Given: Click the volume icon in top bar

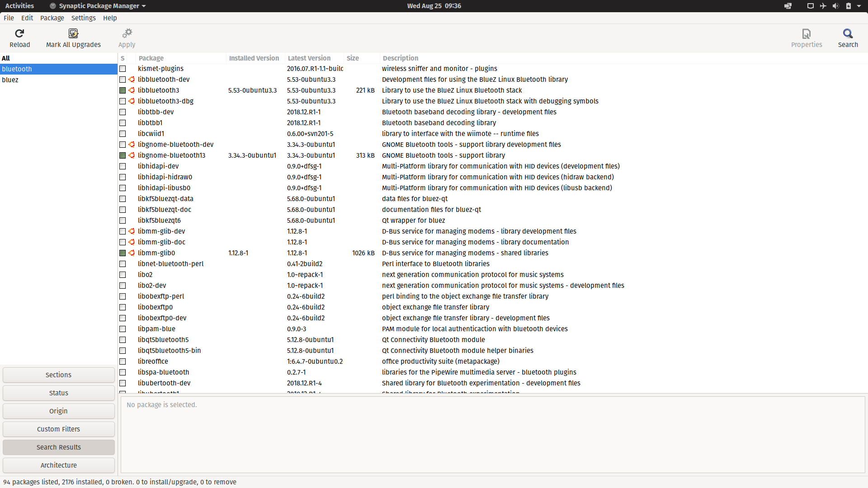Looking at the screenshot, I should tap(835, 6).
